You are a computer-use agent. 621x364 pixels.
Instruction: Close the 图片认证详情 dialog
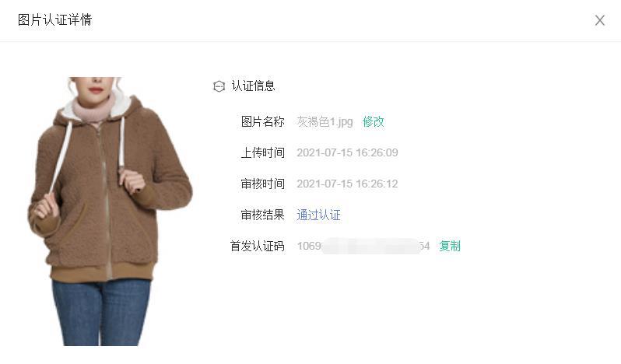pos(600,20)
